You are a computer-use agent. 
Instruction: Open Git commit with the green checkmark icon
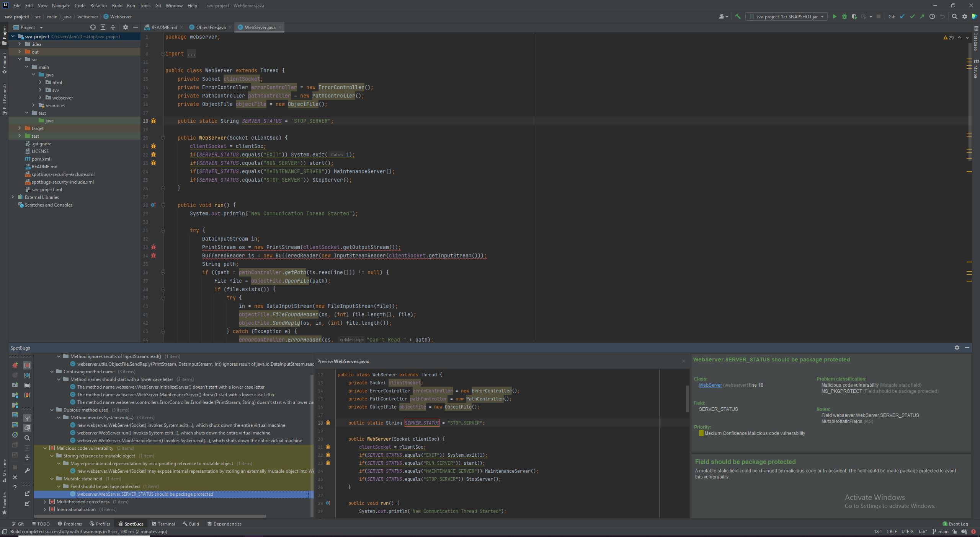pyautogui.click(x=912, y=16)
